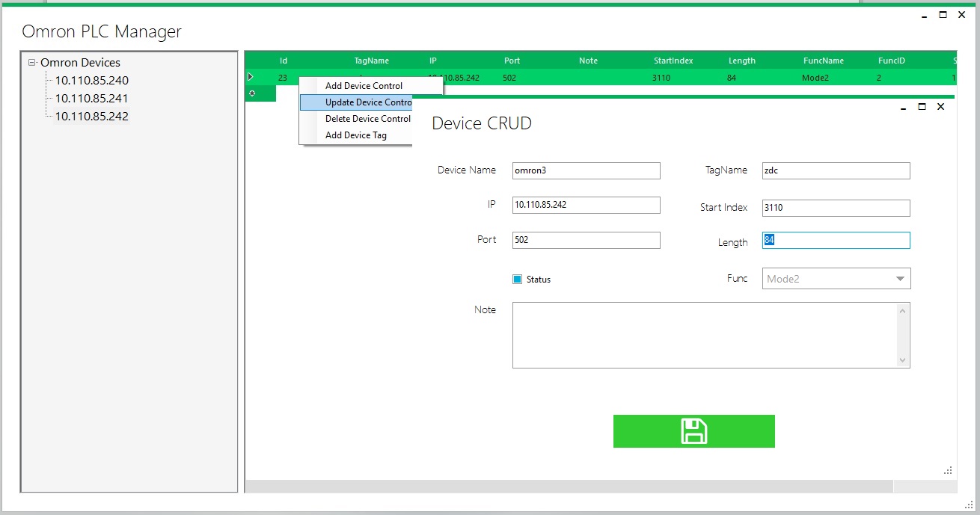Select Add Device Tag menu option
The width and height of the screenshot is (980, 515).
coord(355,135)
